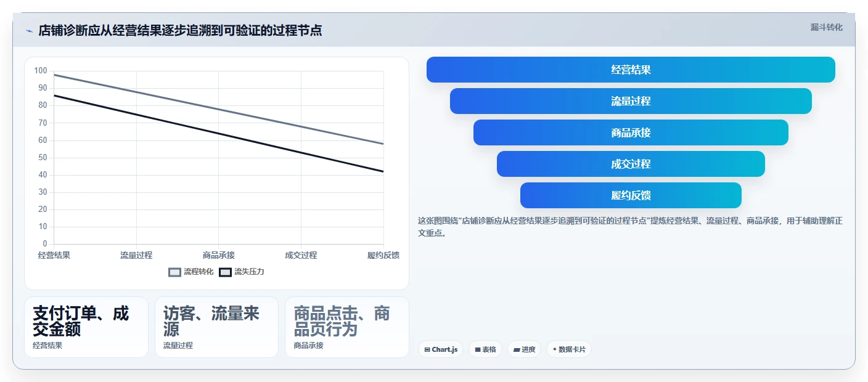The image size is (868, 382).
Task: Click the 进度 tag icon
Action: (517, 349)
